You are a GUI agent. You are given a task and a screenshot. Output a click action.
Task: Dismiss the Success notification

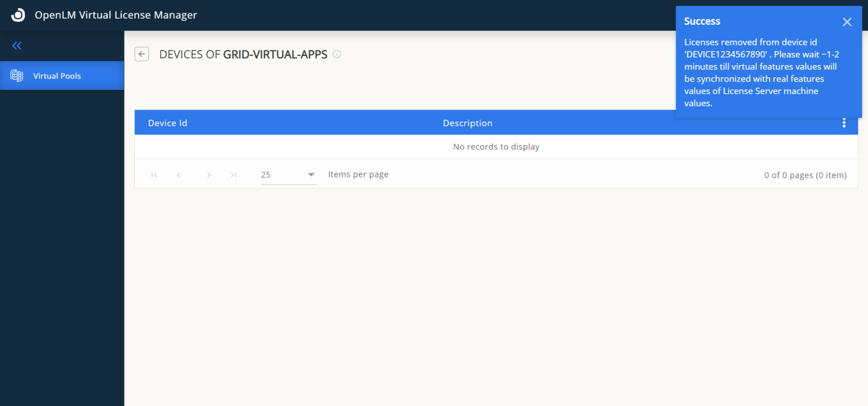point(847,22)
